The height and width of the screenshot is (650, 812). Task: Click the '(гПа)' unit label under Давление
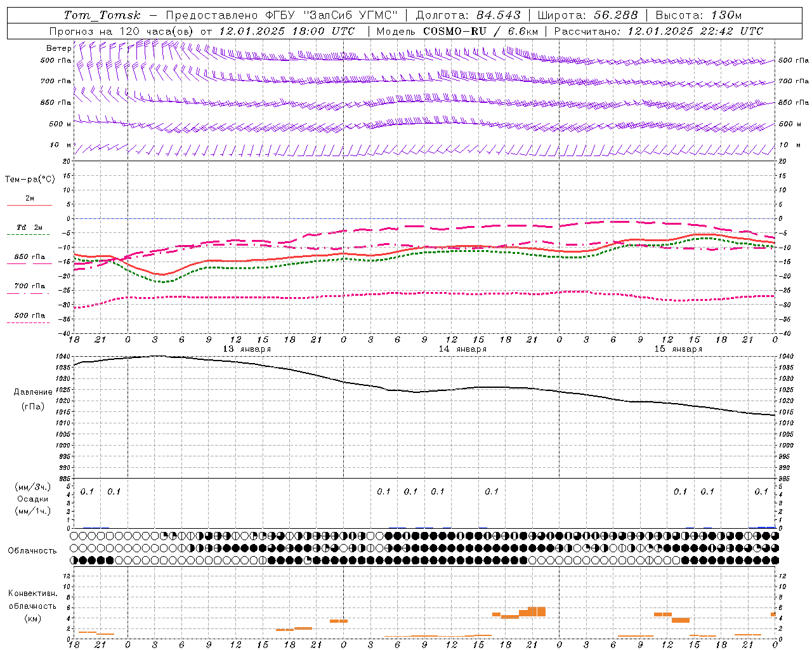point(33,407)
